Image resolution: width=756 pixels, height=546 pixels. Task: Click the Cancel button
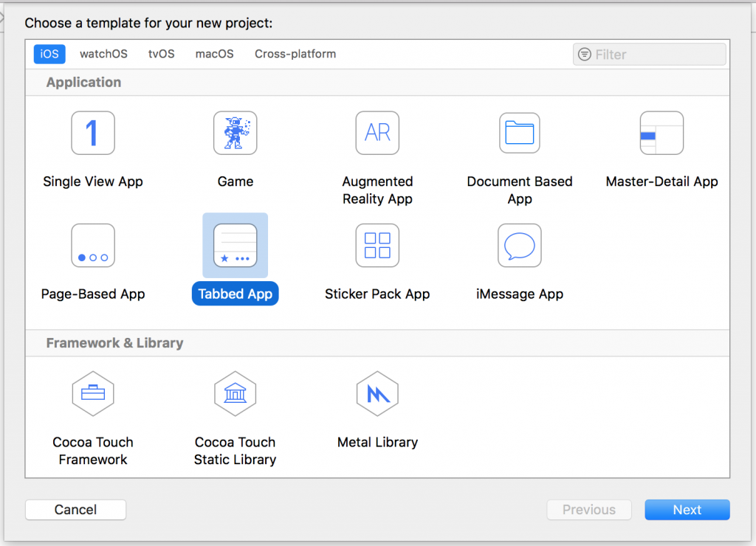click(x=76, y=510)
